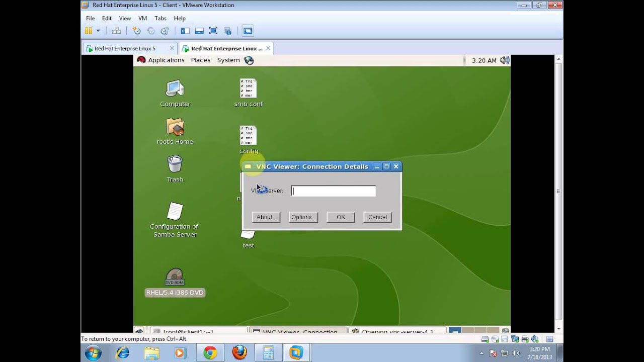Select the first workspace in switcher
The height and width of the screenshot is (362, 644).
click(x=455, y=330)
